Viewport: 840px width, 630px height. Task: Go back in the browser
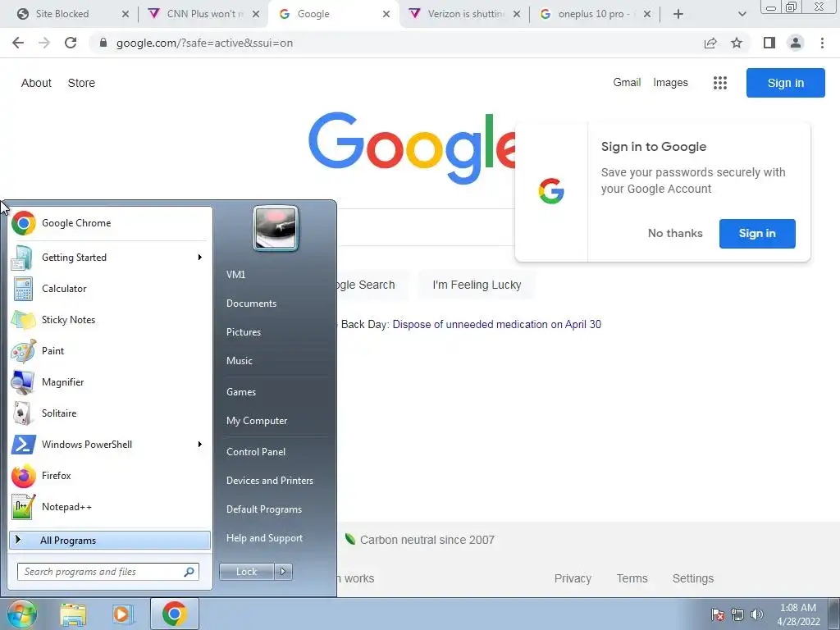(x=18, y=43)
